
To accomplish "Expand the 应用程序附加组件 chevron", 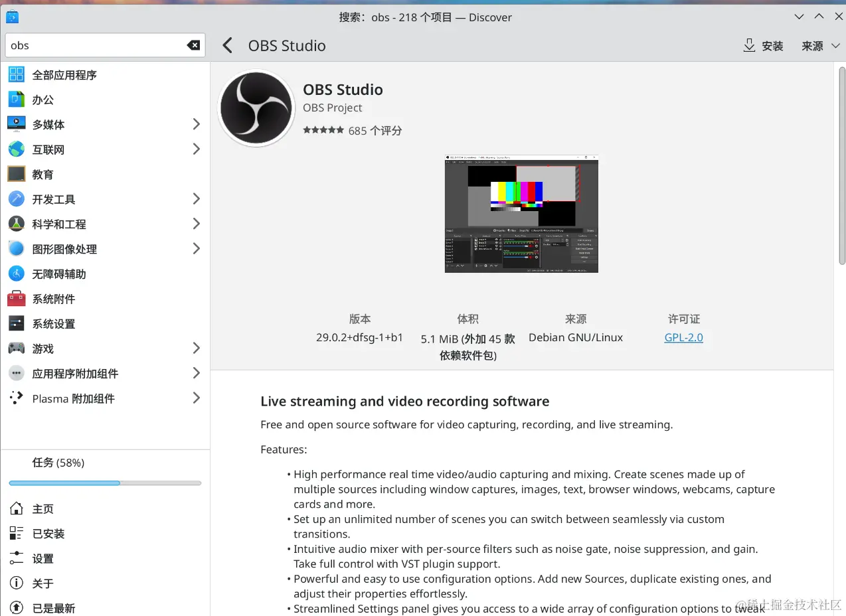I will [x=196, y=373].
